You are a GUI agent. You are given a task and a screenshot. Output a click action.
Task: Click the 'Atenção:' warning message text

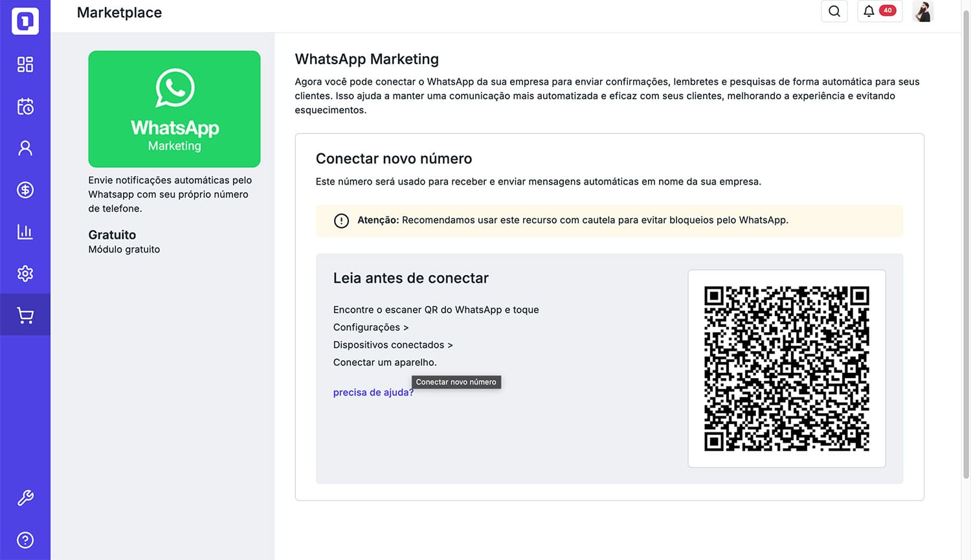coord(572,220)
